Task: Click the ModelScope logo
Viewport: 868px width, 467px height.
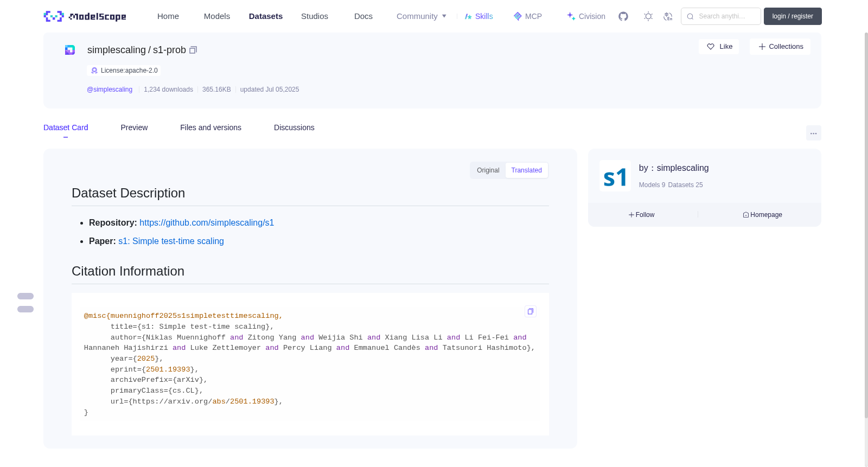Action: click(85, 16)
